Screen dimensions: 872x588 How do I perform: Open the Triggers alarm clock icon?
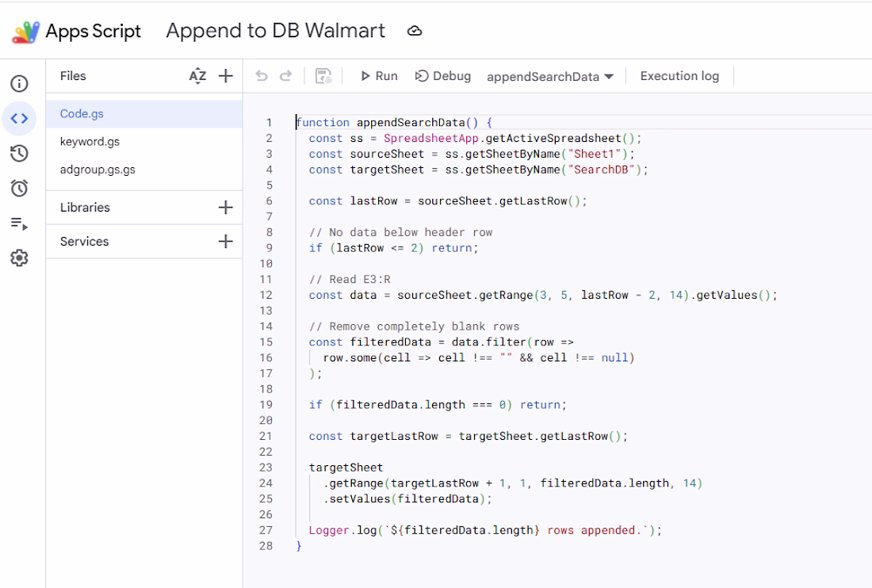tap(20, 189)
